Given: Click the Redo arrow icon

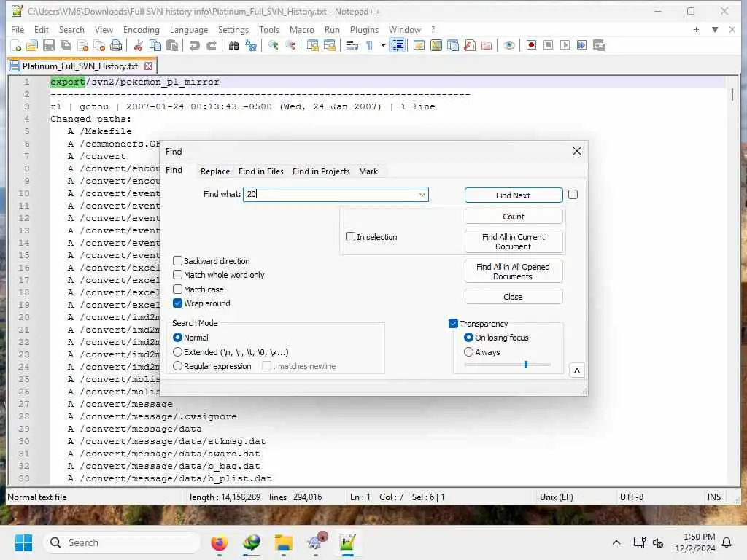Looking at the screenshot, I should (211, 46).
